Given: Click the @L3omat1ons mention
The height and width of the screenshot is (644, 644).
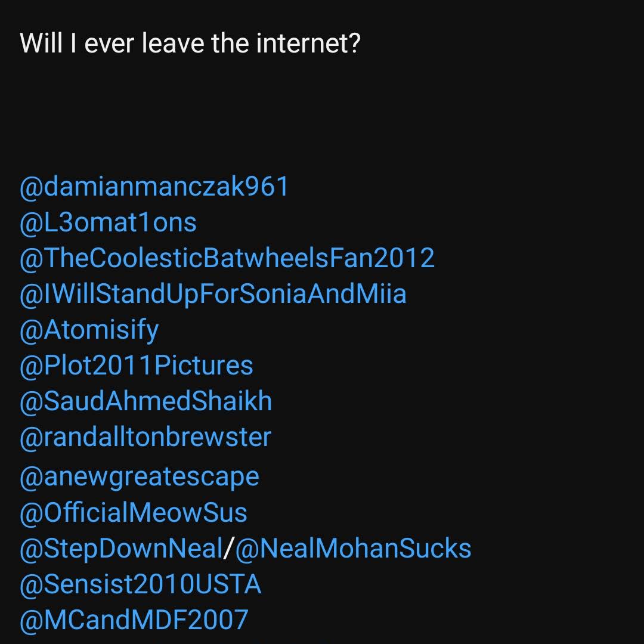Looking at the screenshot, I should (x=108, y=222).
